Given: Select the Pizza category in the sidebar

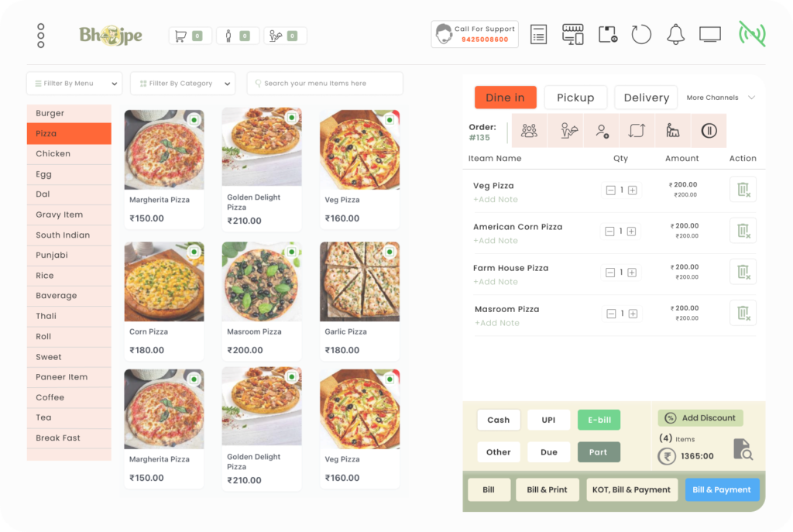Looking at the screenshot, I should click(68, 133).
